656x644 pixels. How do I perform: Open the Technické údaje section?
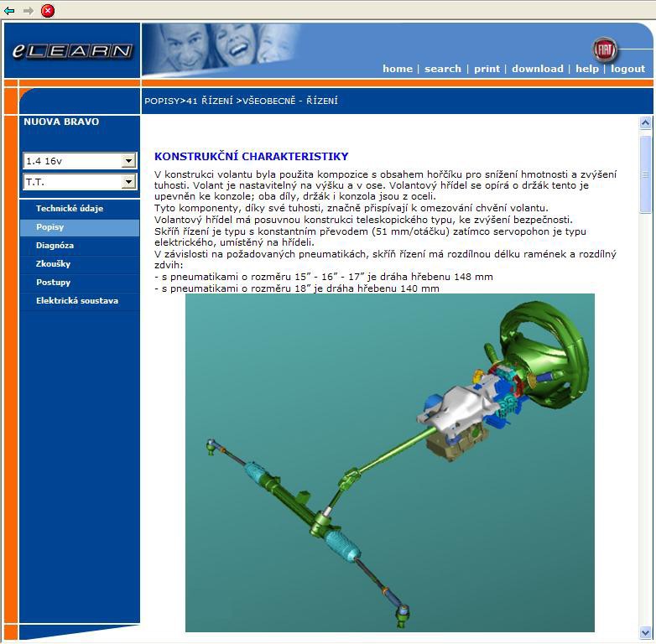70,209
